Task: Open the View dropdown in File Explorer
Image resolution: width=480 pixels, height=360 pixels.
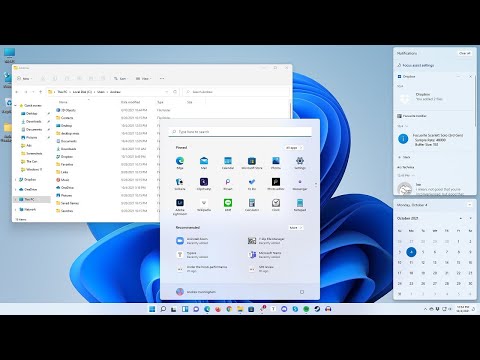Action: pyautogui.click(x=144, y=79)
